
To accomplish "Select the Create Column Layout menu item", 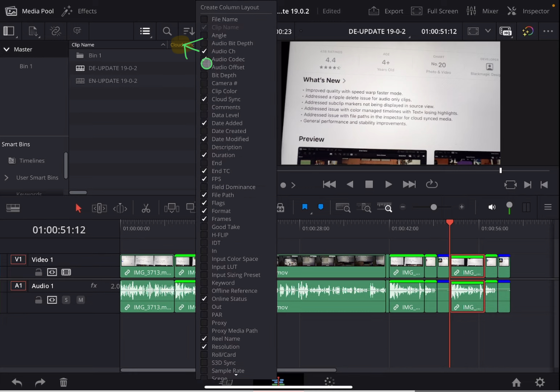I will click(230, 7).
